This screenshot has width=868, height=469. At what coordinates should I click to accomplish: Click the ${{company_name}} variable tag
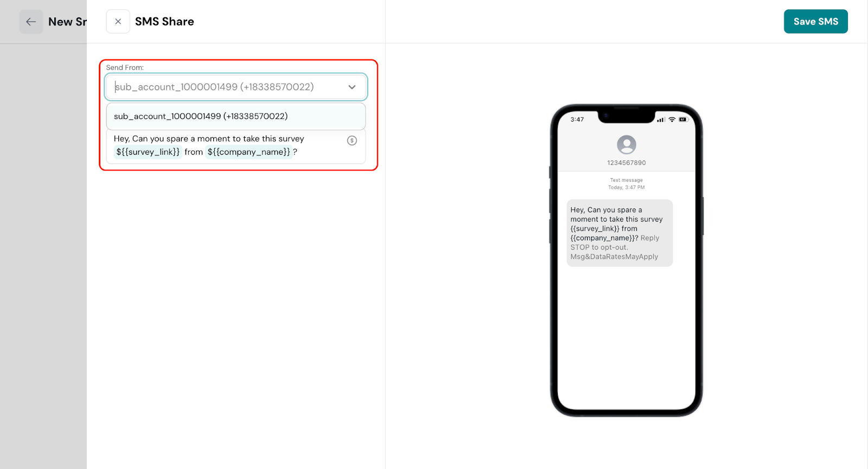pyautogui.click(x=249, y=152)
